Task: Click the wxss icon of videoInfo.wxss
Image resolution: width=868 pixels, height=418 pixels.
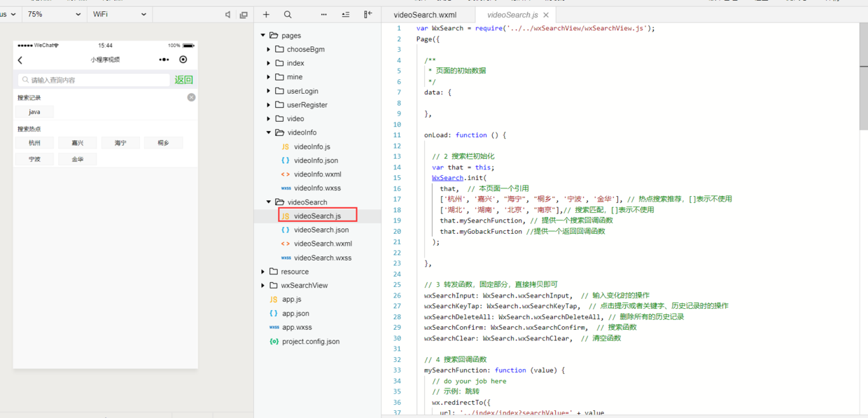Action: [286, 188]
